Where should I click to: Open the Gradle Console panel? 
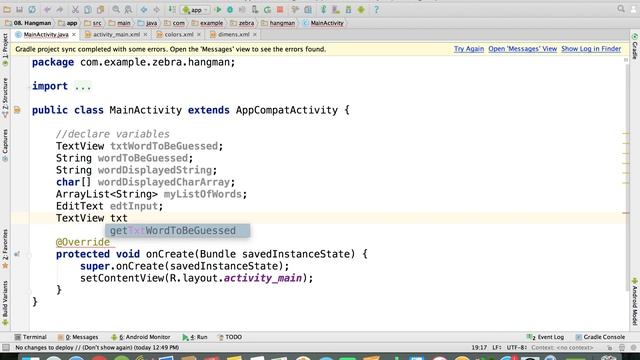600,337
